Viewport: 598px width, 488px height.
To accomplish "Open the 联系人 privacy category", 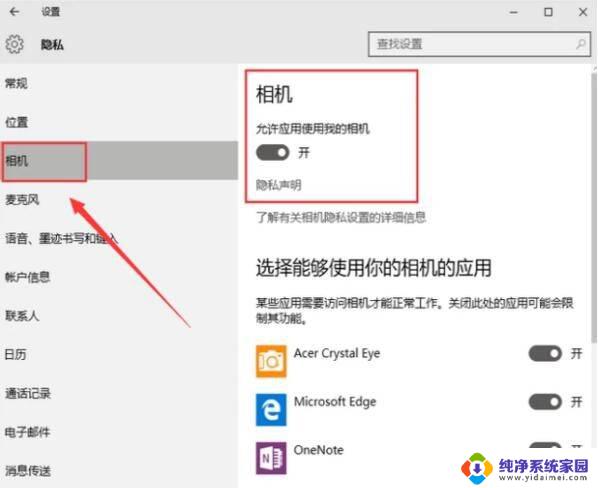I will [119, 316].
